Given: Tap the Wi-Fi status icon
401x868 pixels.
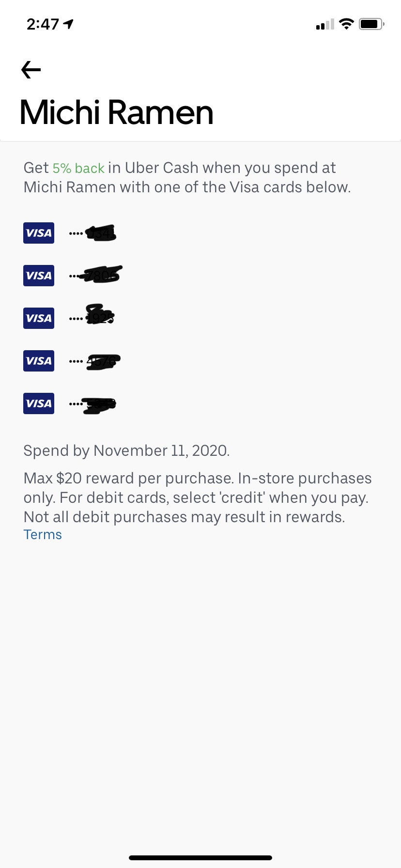Looking at the screenshot, I should 346,24.
